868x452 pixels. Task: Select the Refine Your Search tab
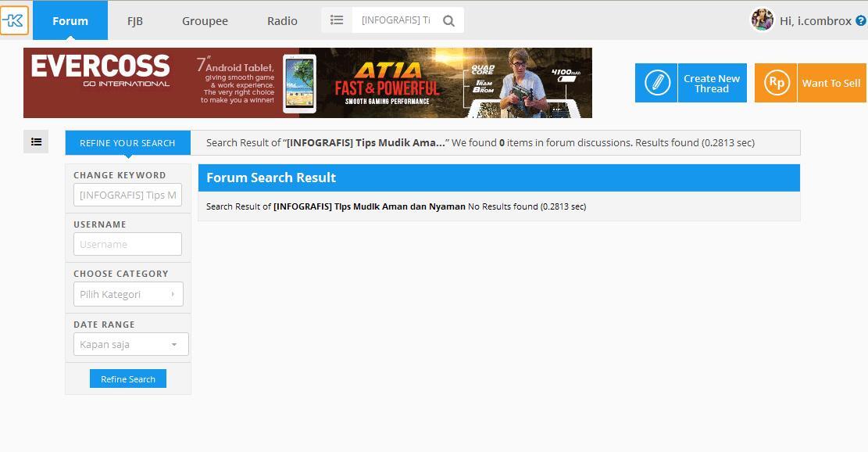pos(127,143)
